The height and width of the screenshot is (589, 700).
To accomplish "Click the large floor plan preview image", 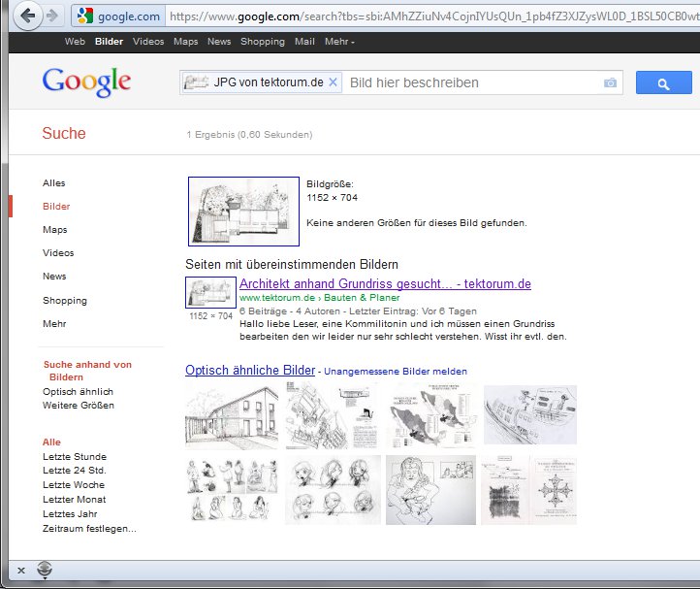I will tap(243, 212).
